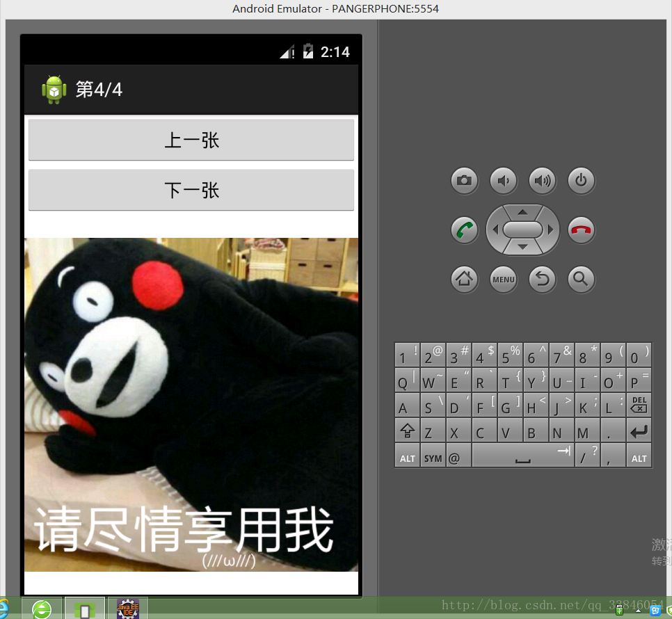The image size is (672, 619).
Task: Click the emulator Search button
Action: click(x=581, y=280)
